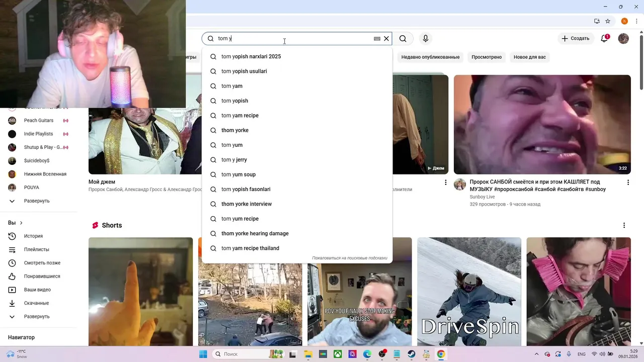The height and width of the screenshot is (362, 644).
Task: Open File Explorer from the taskbar
Action: [308, 354]
